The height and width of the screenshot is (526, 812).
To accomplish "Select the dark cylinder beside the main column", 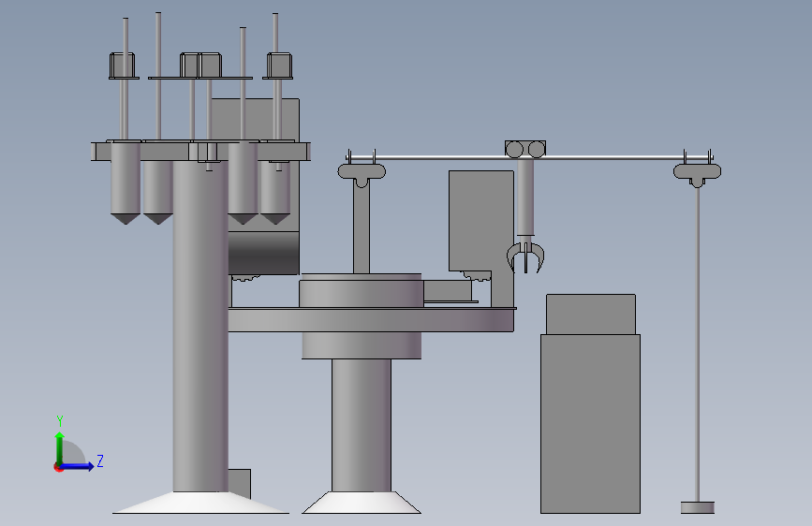I will [x=263, y=253].
